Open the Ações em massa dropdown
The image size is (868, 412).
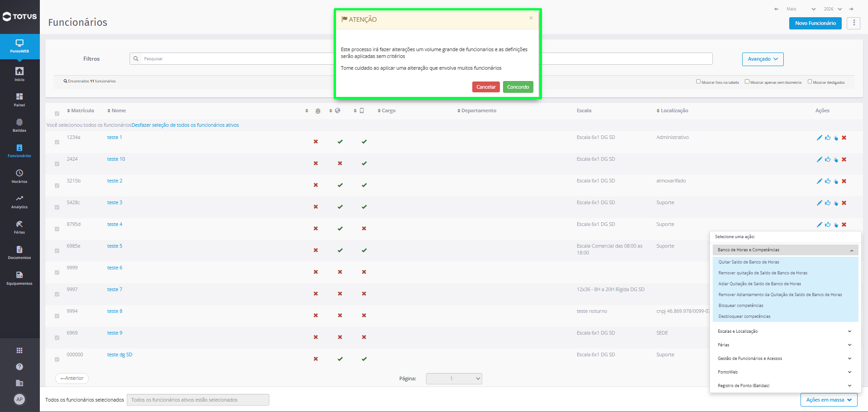(829, 400)
